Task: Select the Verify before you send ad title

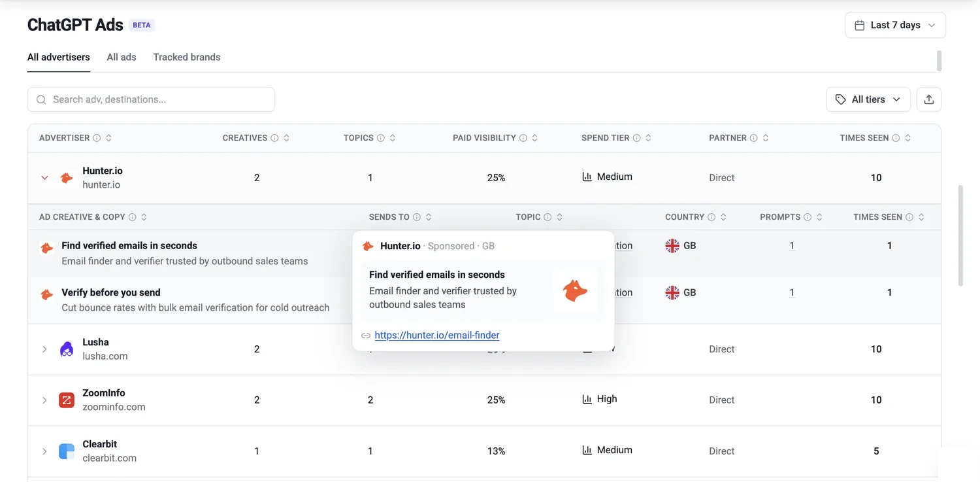Action: coord(111,293)
